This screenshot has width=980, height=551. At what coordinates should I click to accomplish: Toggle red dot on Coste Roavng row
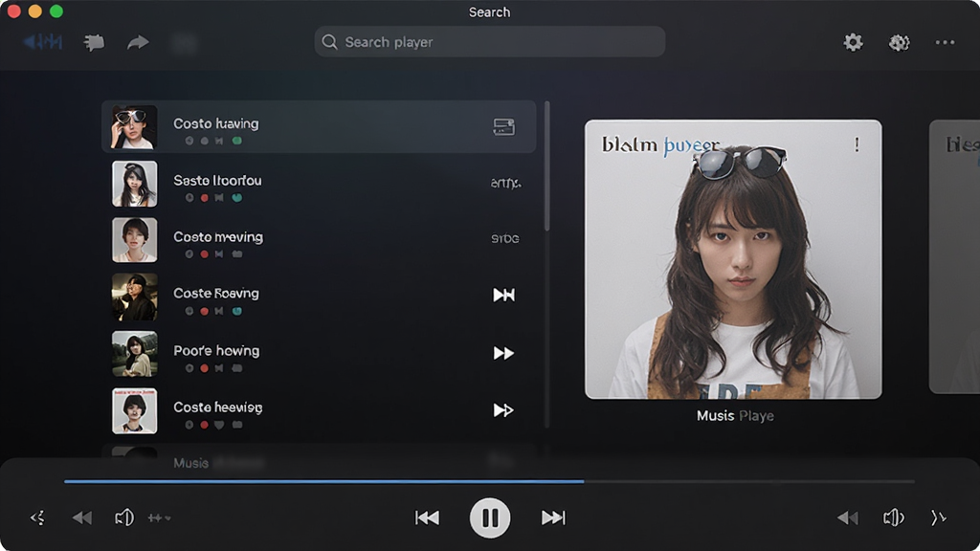[x=204, y=311]
